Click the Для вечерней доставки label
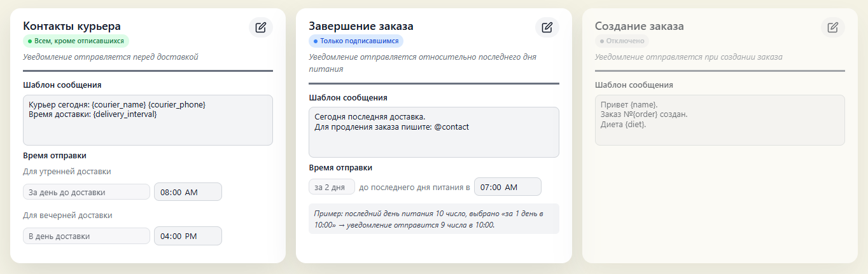The image size is (868, 274). coord(67,216)
